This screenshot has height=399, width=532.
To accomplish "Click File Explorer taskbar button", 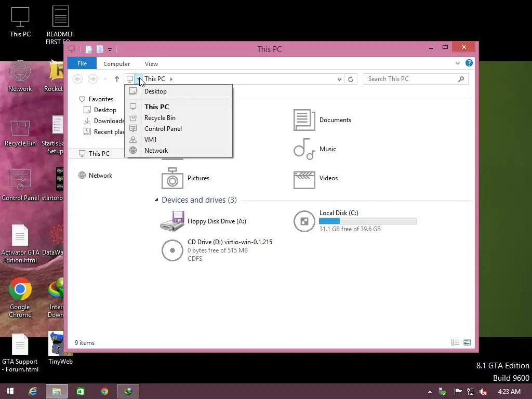I will click(x=56, y=391).
